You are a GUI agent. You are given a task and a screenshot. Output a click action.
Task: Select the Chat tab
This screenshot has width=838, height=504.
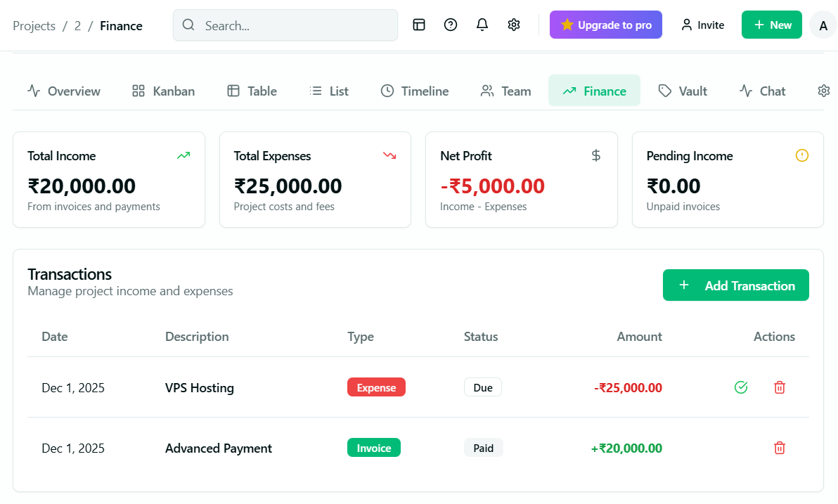[x=763, y=91]
